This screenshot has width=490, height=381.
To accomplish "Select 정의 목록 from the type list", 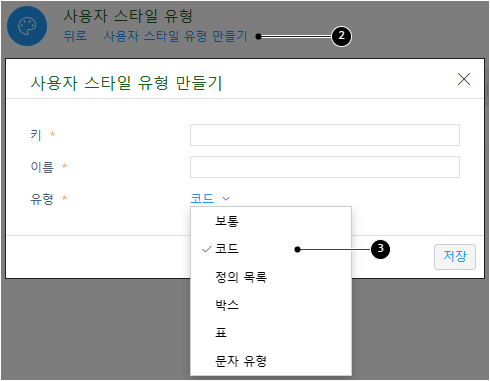I will tap(271, 277).
